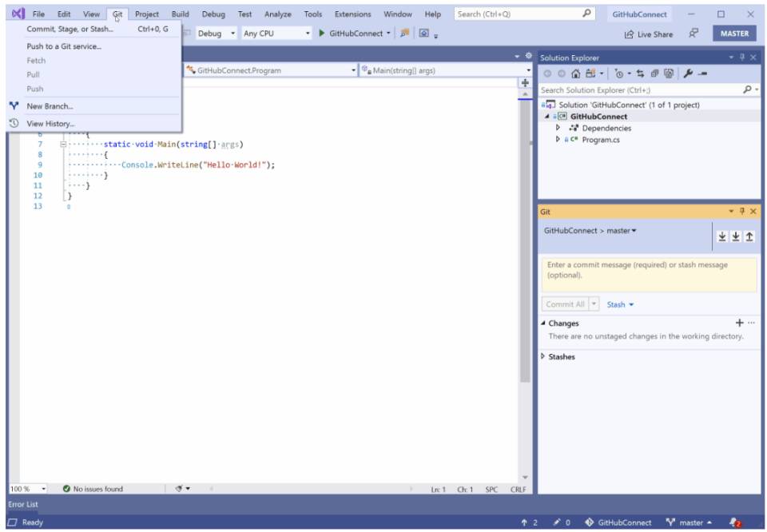Open the GitHubConnect.Program class dropdown

pyautogui.click(x=271, y=70)
